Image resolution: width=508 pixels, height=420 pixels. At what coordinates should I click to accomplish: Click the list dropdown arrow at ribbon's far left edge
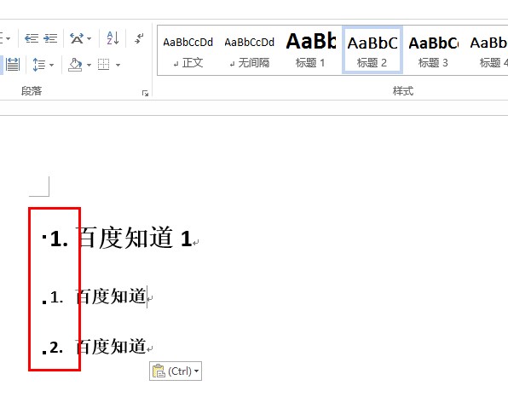pyautogui.click(x=9, y=38)
